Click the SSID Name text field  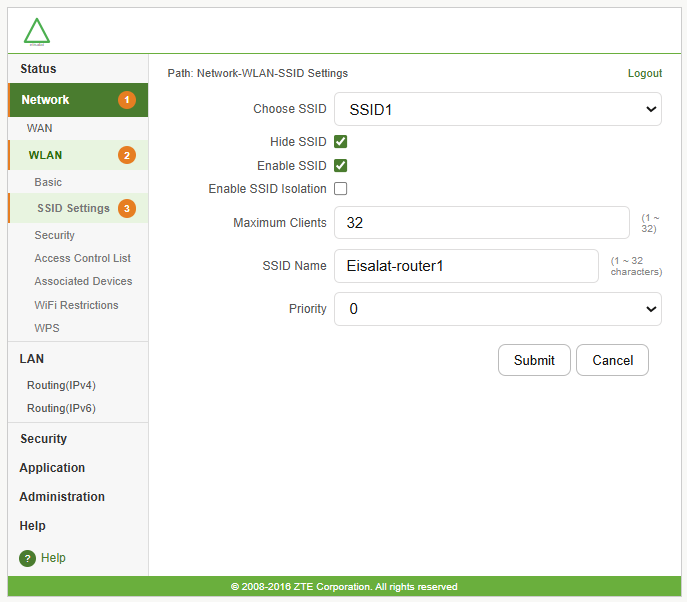[466, 266]
